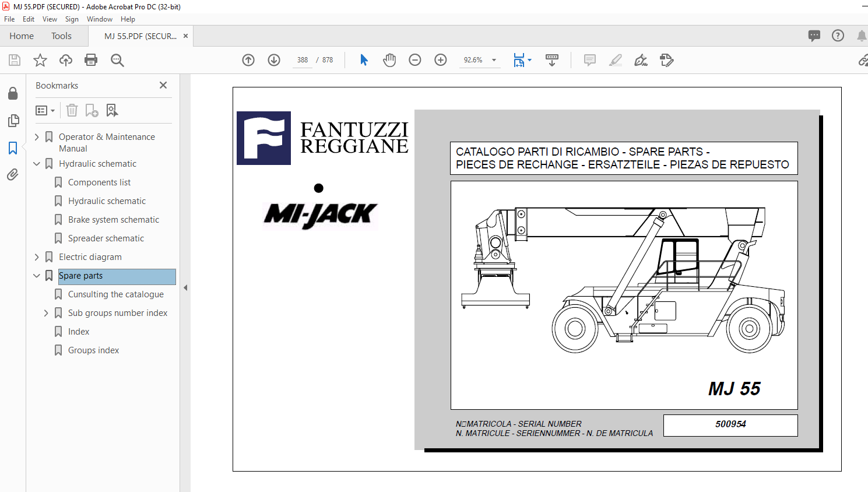
Task: Open the zoom level dropdown arrow
Action: pos(494,60)
